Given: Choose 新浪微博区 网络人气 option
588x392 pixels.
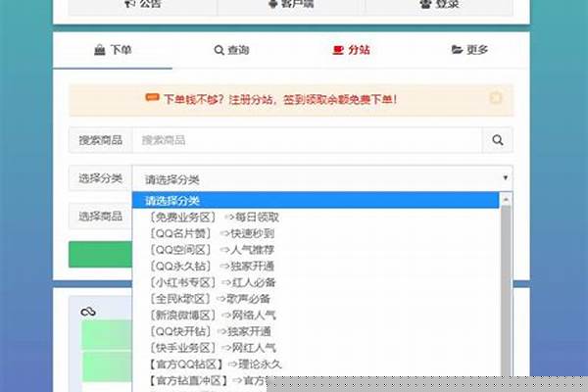Looking at the screenshot, I should tap(316, 316).
